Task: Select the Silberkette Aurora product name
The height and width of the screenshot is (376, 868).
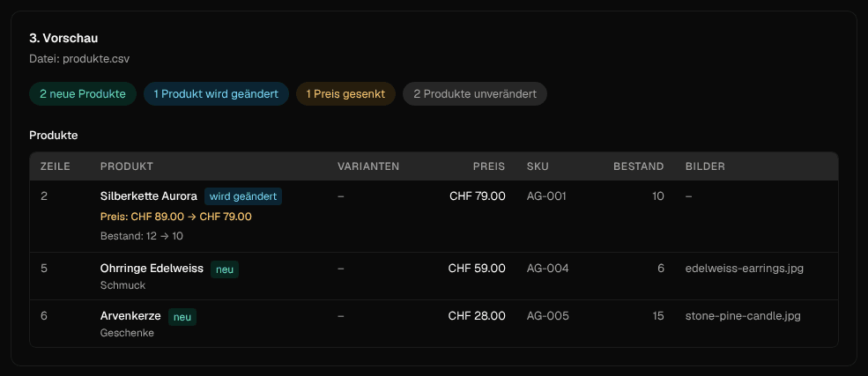Action: coord(149,196)
